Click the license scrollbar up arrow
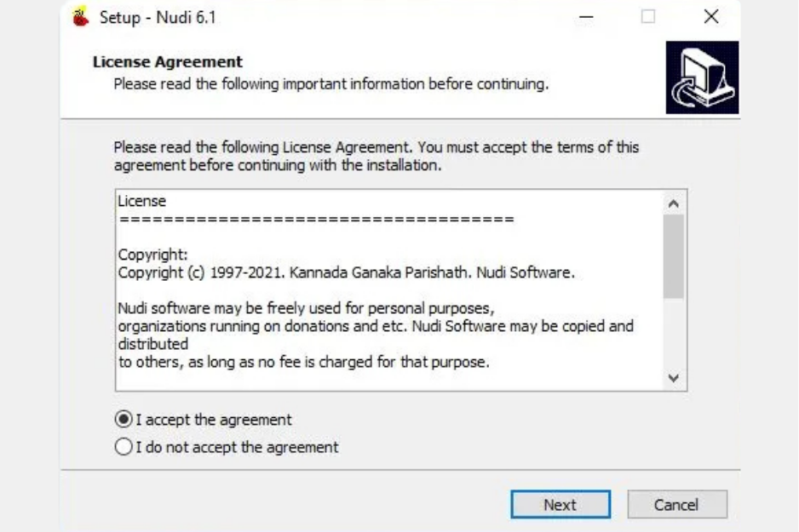This screenshot has height=532, width=799. [x=674, y=204]
